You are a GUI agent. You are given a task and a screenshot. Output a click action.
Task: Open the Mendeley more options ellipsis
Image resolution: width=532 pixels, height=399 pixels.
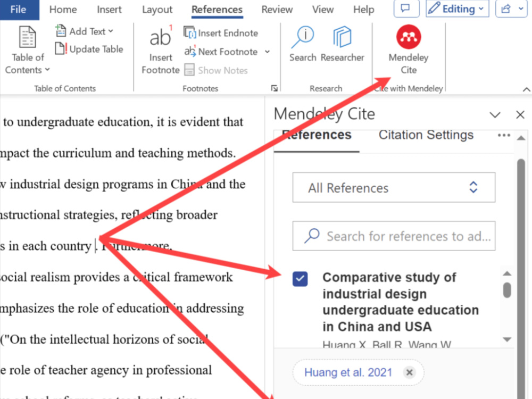click(x=504, y=135)
